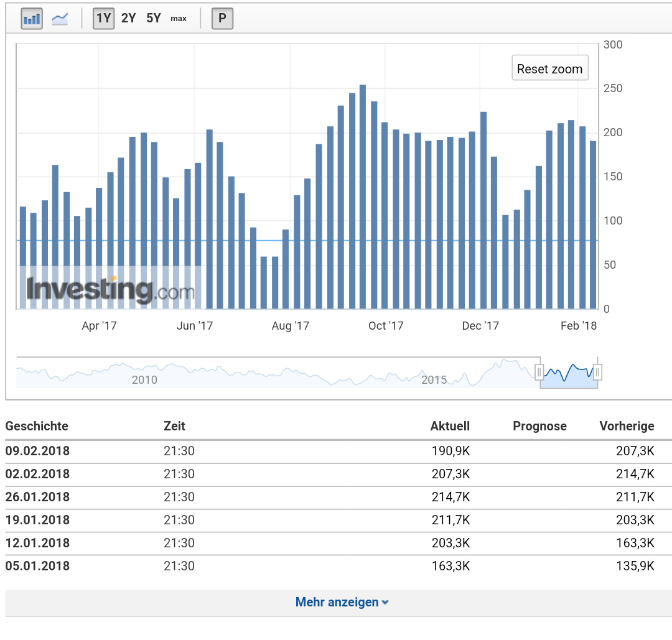
Task: Expand the Mehr anzeigen list
Action: (x=337, y=602)
